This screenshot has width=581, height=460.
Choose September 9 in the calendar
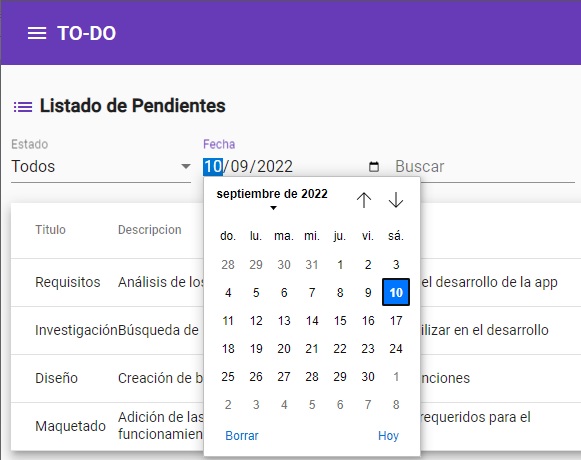coord(368,292)
